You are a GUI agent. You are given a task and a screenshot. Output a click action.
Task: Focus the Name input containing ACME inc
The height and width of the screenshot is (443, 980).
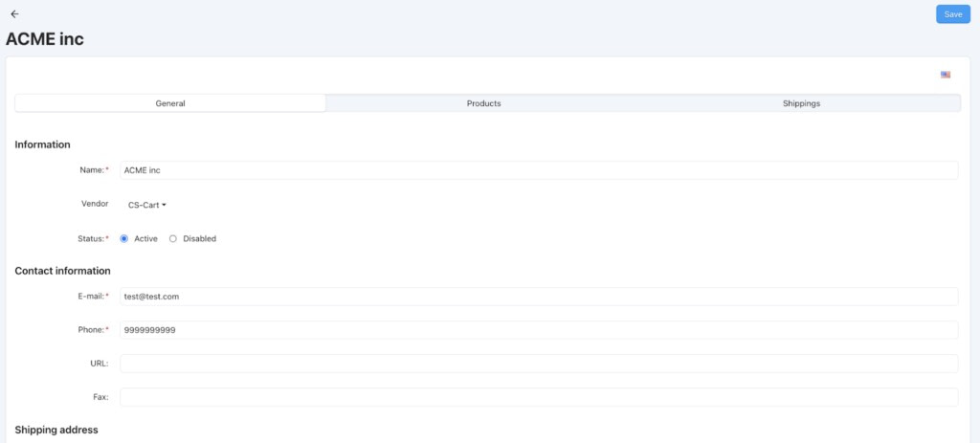pyautogui.click(x=539, y=170)
